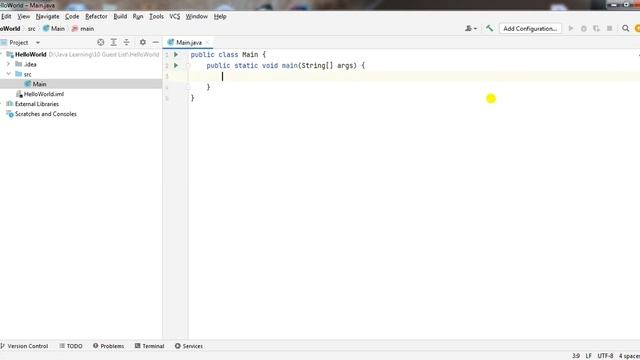The width and height of the screenshot is (640, 360).
Task: Click Expand All icon in Project panel
Action: 113,42
